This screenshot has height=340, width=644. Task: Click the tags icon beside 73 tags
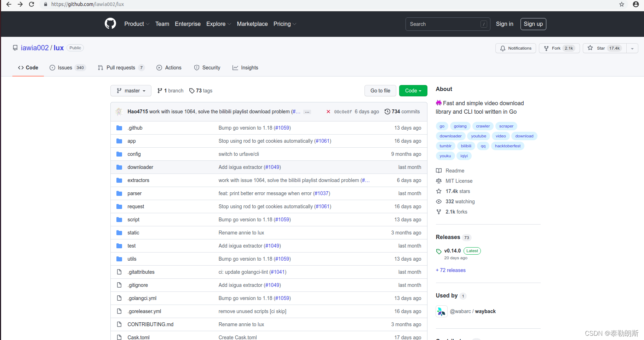click(192, 91)
